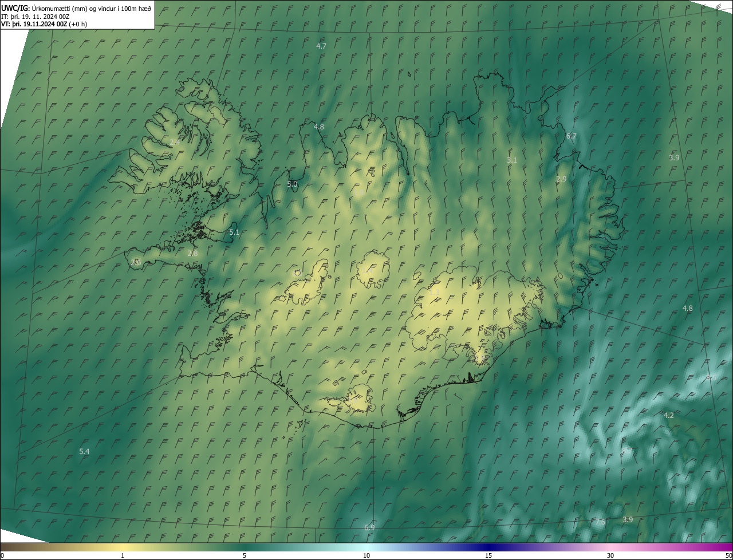Click the color scale tick label 0
733x560 pixels.
[2, 555]
